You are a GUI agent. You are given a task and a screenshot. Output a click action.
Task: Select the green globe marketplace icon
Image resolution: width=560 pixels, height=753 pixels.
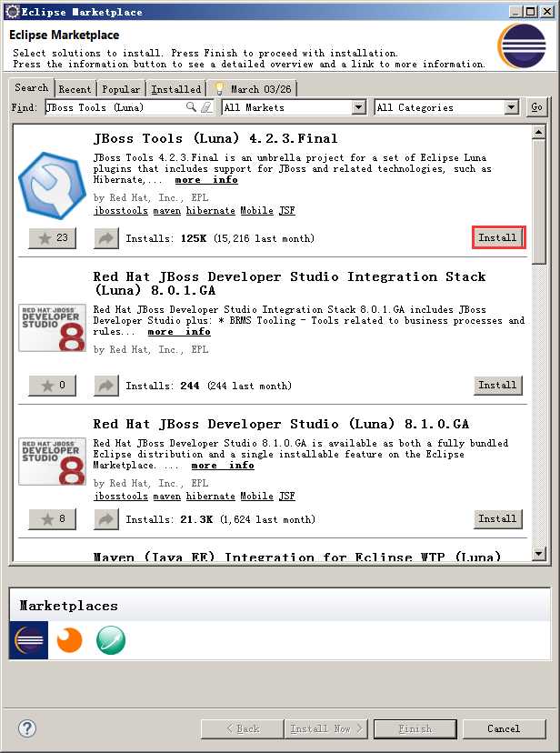(111, 640)
